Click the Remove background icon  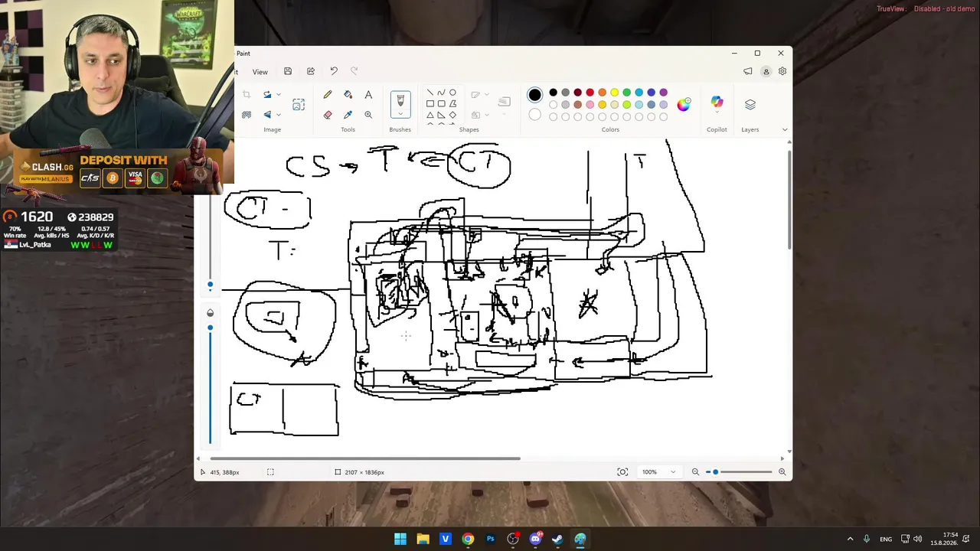pyautogui.click(x=247, y=115)
